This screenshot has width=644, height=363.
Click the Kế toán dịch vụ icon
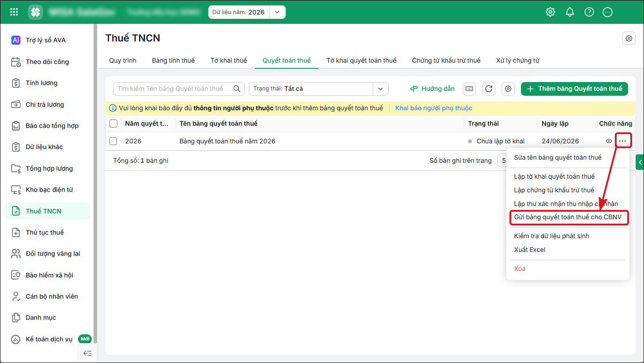[16, 339]
